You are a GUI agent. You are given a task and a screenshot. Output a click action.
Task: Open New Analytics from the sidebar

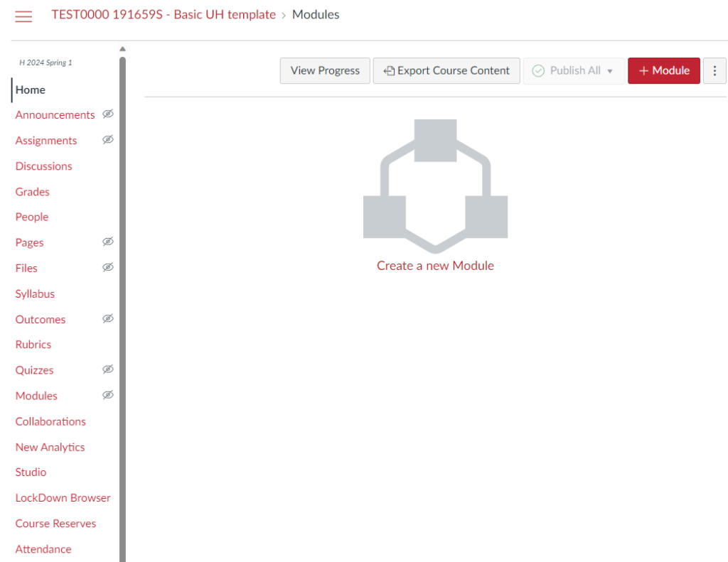point(50,446)
